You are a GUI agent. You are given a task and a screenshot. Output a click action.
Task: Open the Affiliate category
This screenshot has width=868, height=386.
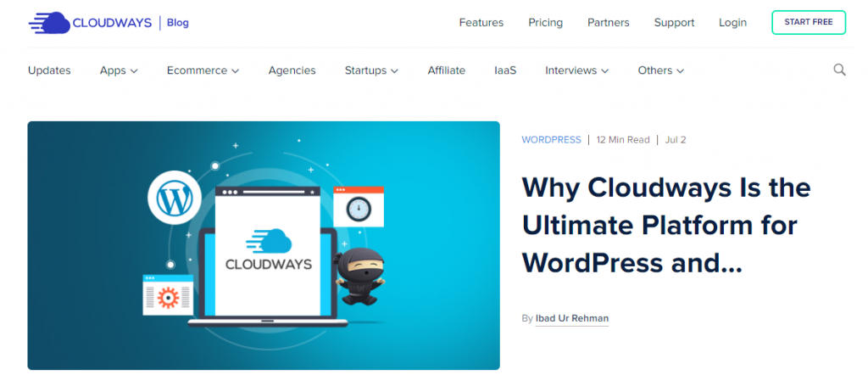click(x=446, y=70)
